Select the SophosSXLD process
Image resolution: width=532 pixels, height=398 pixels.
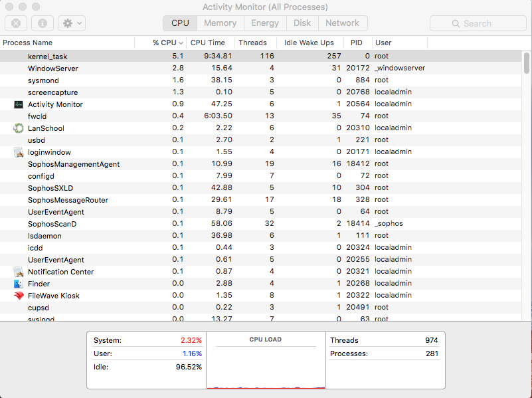click(x=260, y=187)
